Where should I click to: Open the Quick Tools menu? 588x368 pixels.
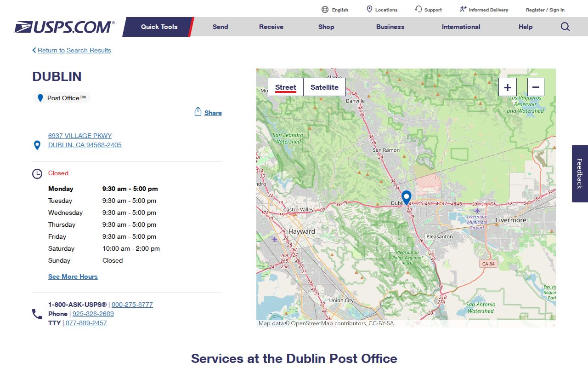point(159,27)
